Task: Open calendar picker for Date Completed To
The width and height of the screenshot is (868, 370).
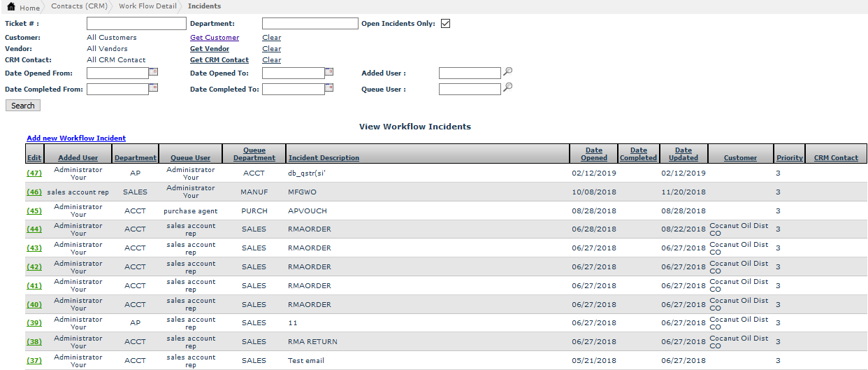Action: [329, 87]
